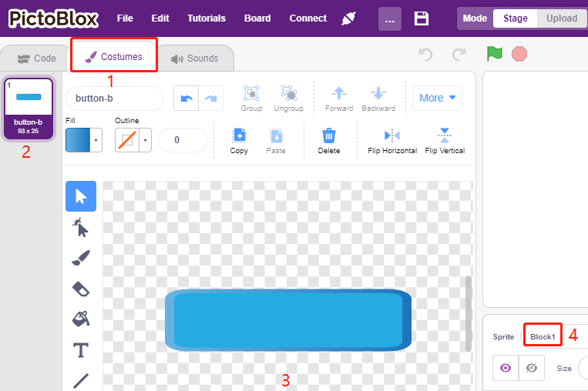Switch to the Costumes tab
Image resolution: width=588 pixels, height=391 pixels.
click(x=114, y=56)
